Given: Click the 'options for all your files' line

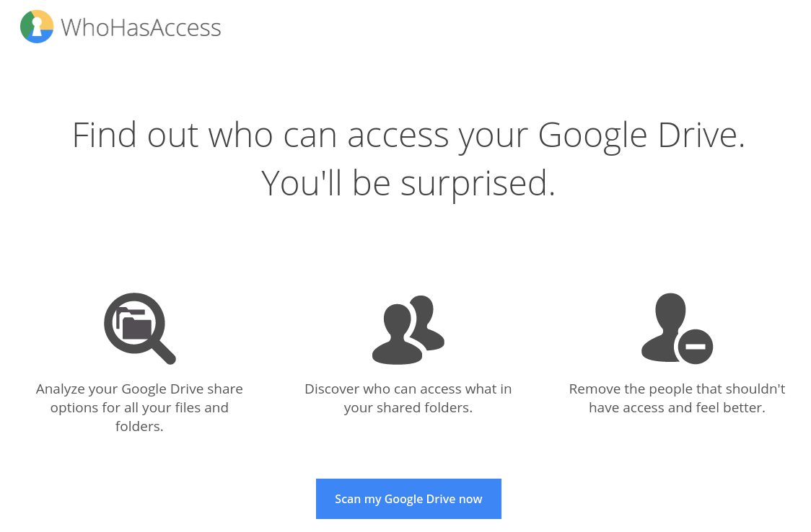Looking at the screenshot, I should (139, 408).
